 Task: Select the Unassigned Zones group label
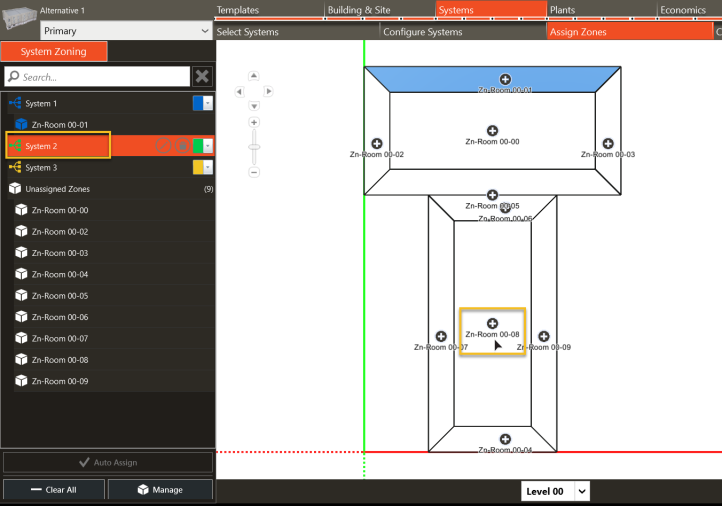(58, 189)
